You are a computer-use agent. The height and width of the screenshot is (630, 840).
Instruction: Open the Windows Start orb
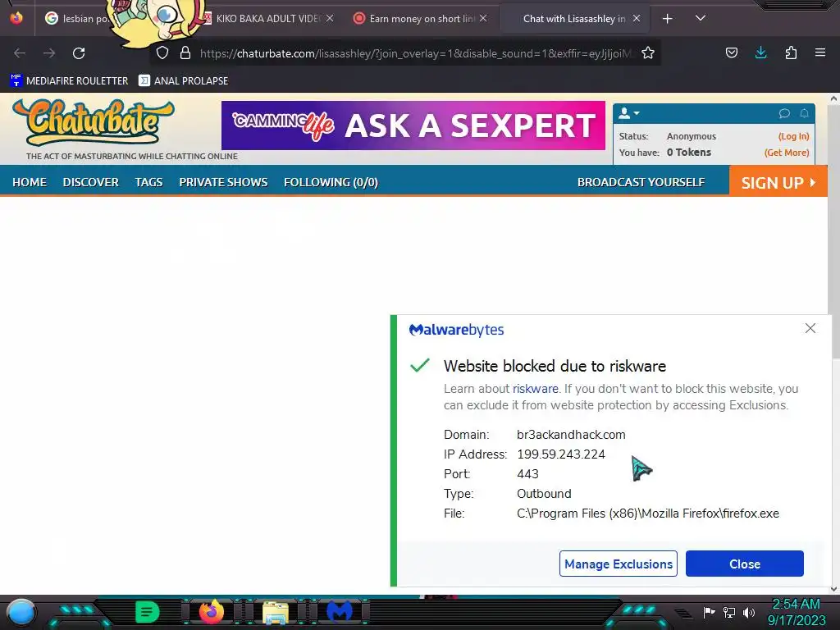(21, 612)
